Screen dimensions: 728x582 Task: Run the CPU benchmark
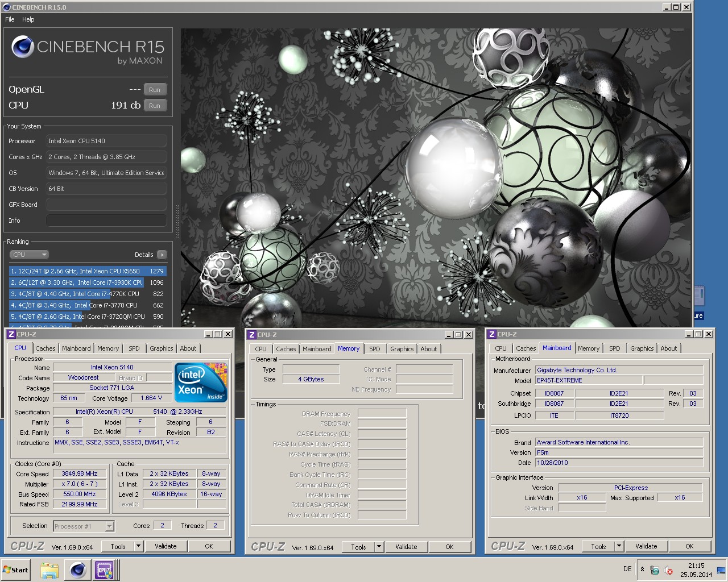(x=155, y=106)
